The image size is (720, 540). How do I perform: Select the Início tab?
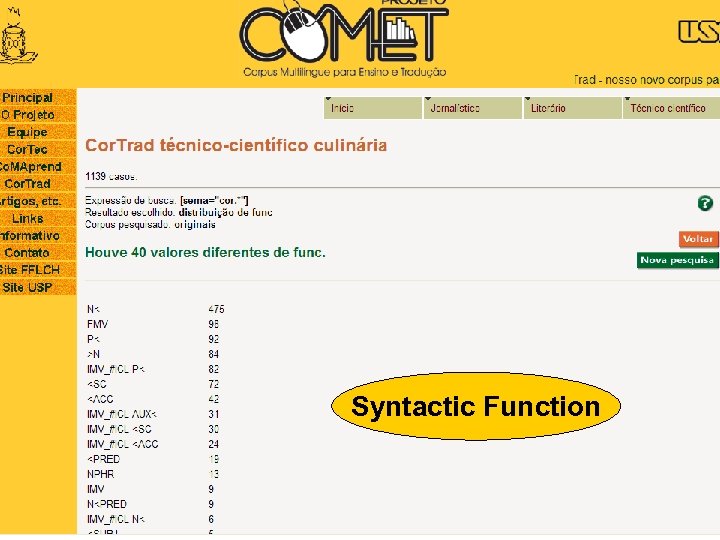click(x=372, y=108)
